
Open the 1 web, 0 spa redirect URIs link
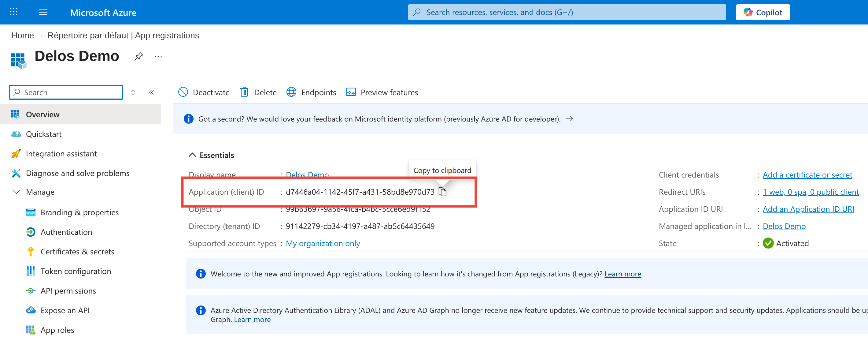pos(811,192)
